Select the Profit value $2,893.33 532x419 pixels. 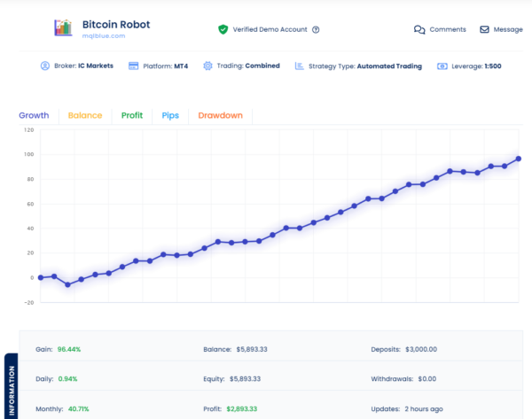[241, 409]
